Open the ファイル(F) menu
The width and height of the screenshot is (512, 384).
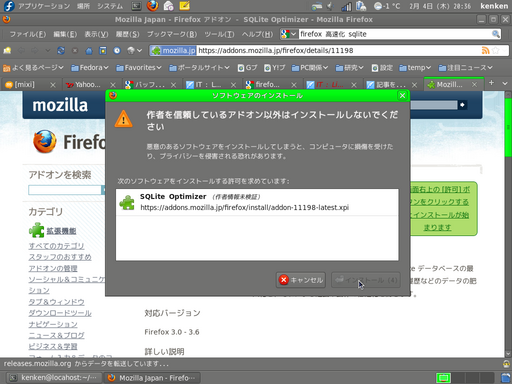tap(28, 34)
